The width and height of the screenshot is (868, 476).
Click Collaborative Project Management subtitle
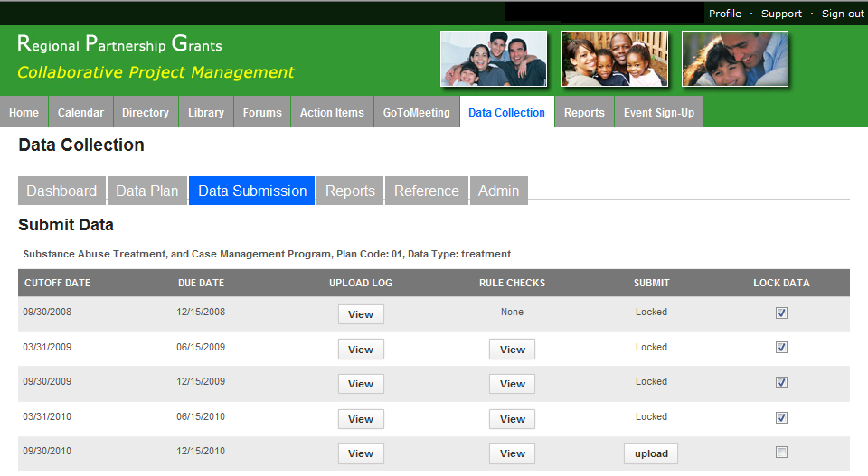point(156,72)
